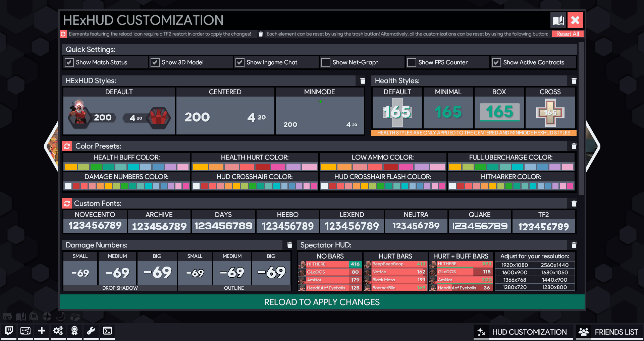This screenshot has width=644, height=341.
Task: Click the right navigation arrow
Action: pos(593,146)
